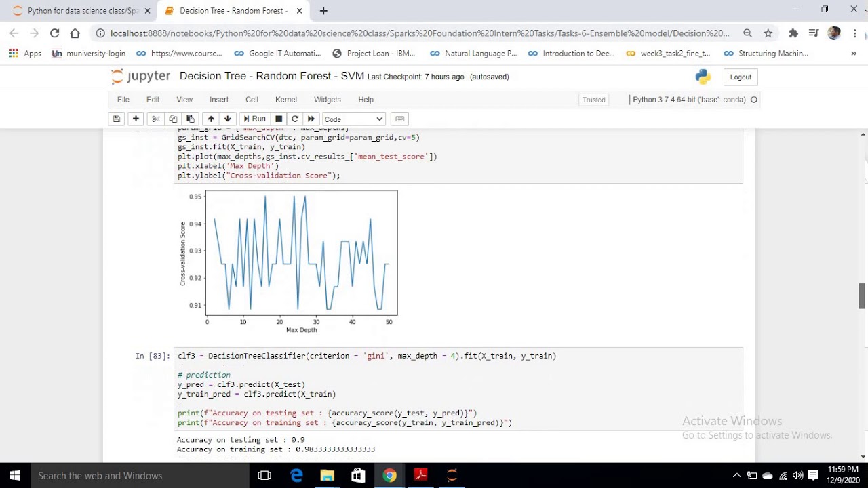868x488 pixels.
Task: Open the File menu
Action: pyautogui.click(x=123, y=100)
